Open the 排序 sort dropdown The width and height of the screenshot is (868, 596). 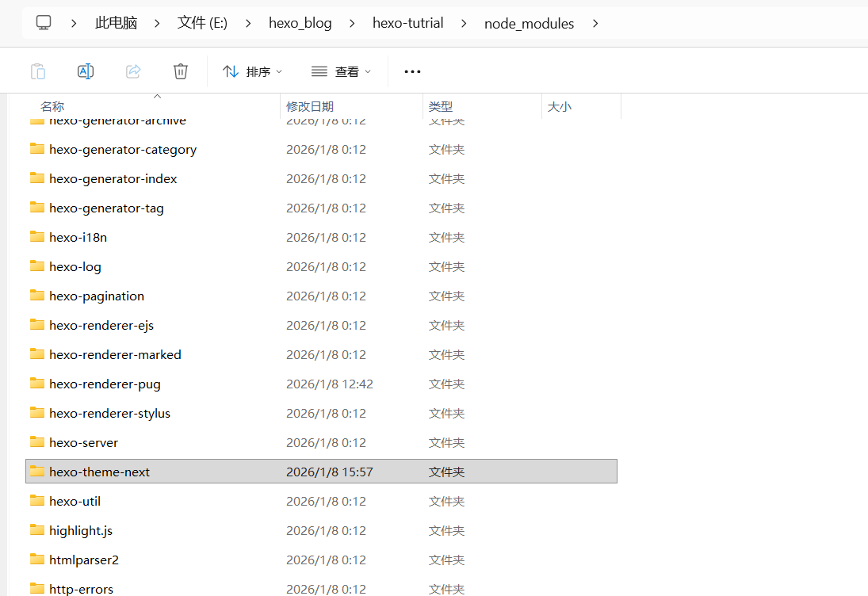pyautogui.click(x=253, y=71)
